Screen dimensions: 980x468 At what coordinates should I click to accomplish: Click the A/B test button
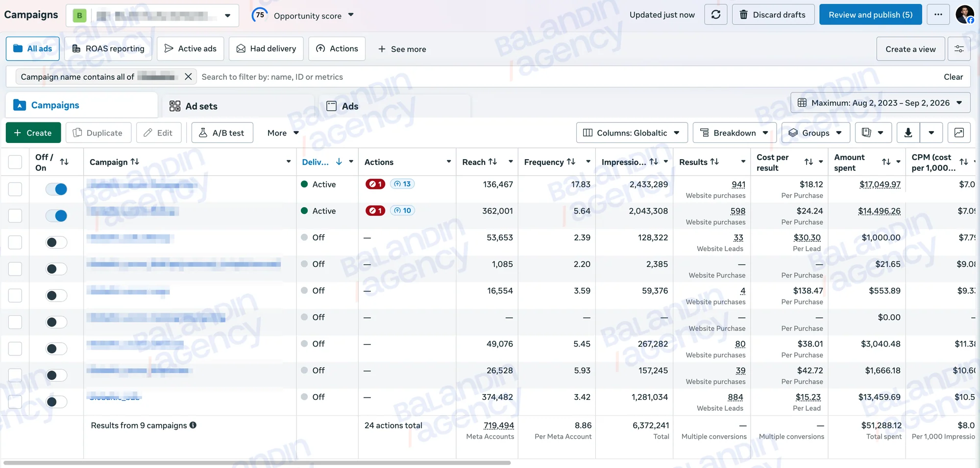pos(222,133)
